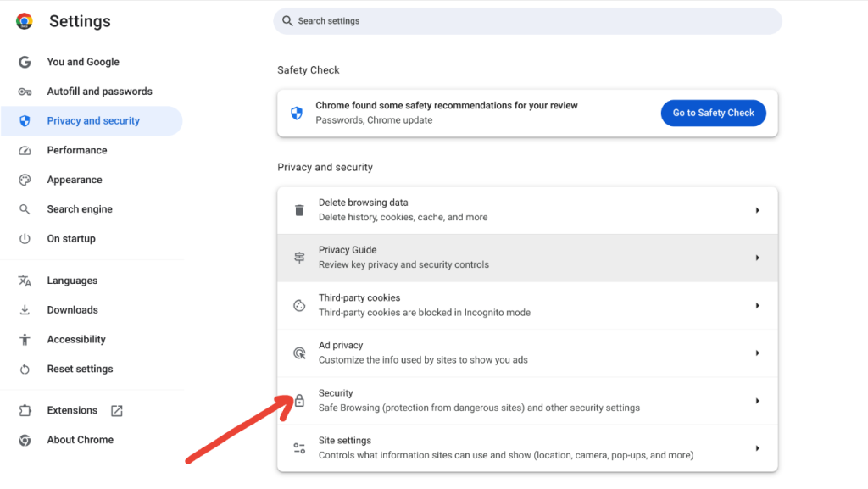
Task: Click the Safety Check shield icon
Action: (x=296, y=113)
